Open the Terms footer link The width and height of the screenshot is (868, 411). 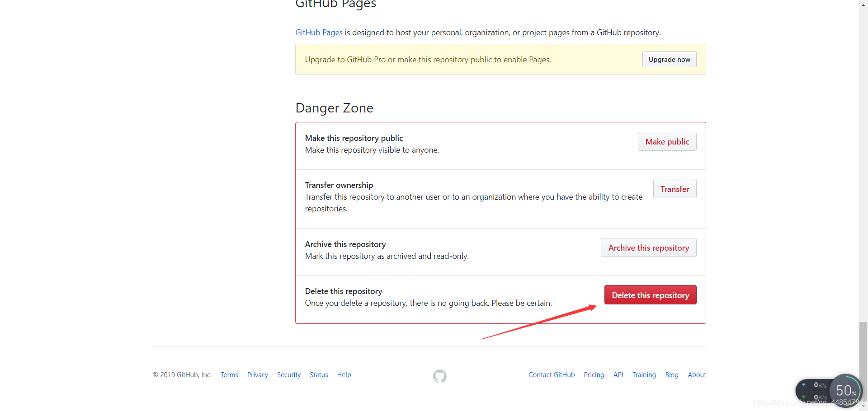[x=229, y=375]
